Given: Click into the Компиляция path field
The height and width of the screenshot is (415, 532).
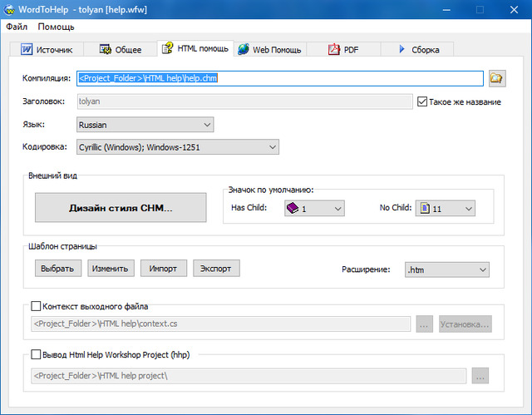Looking at the screenshot, I should [279, 78].
